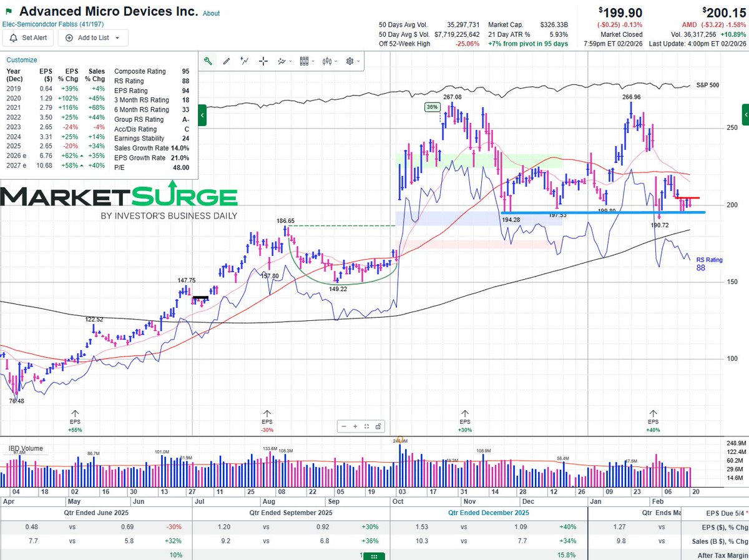This screenshot has height=560, width=749.
Task: Zoom in the chart with plus icon
Action: coord(355,426)
